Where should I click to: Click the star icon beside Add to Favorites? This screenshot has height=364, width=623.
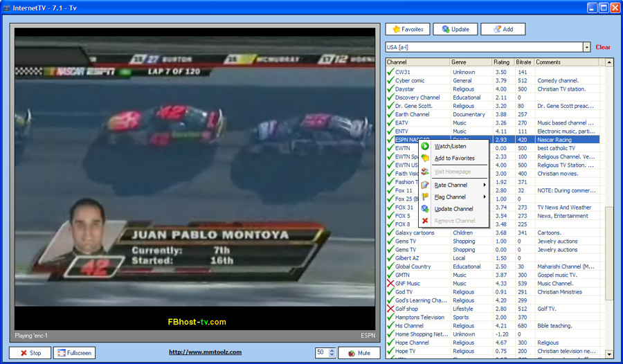click(x=425, y=158)
